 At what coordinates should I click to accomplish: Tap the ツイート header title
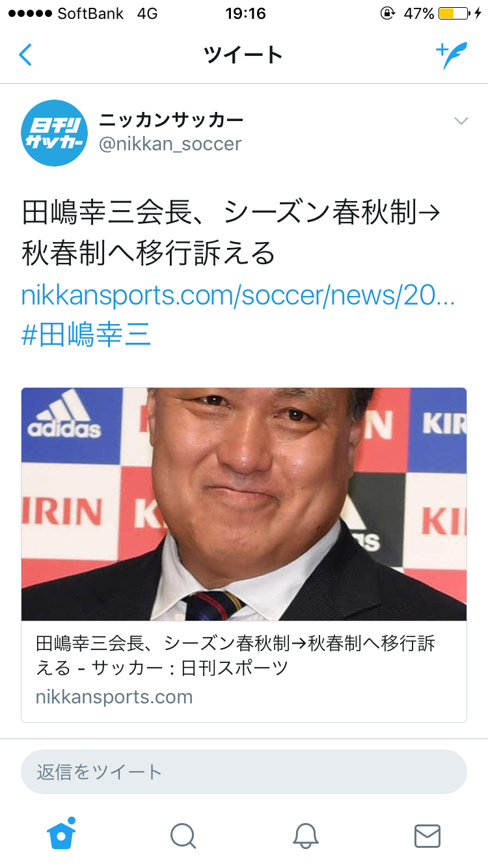pyautogui.click(x=243, y=55)
